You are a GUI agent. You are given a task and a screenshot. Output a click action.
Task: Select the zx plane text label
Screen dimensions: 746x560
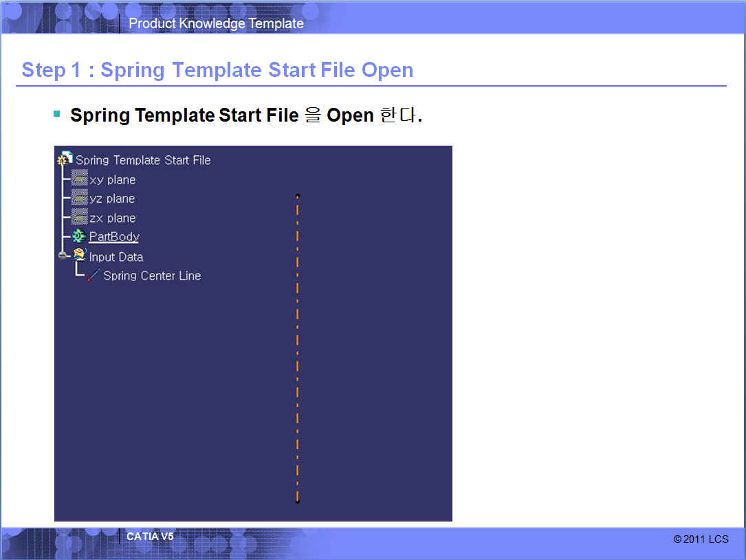113,218
